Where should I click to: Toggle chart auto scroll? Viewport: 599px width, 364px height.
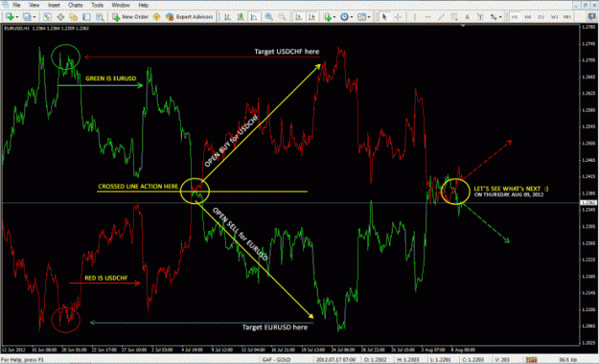(299, 17)
